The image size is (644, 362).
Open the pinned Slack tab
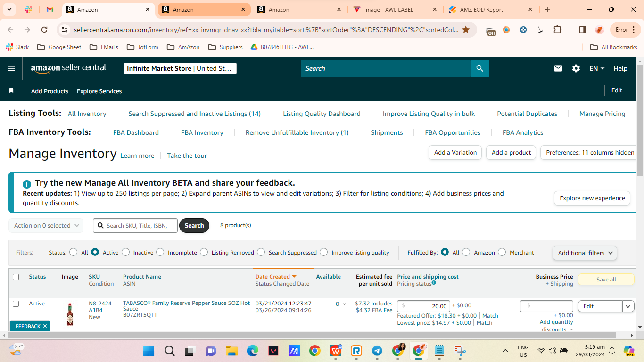28,9
